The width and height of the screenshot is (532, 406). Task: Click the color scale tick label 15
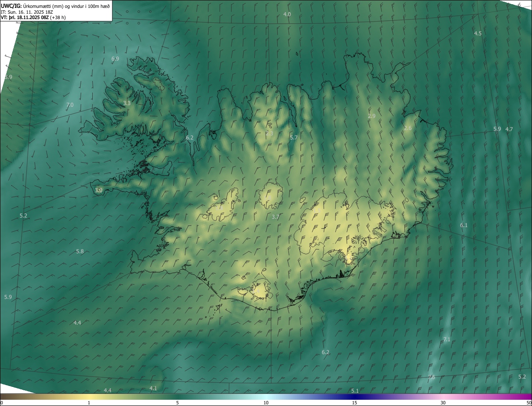coord(355,403)
